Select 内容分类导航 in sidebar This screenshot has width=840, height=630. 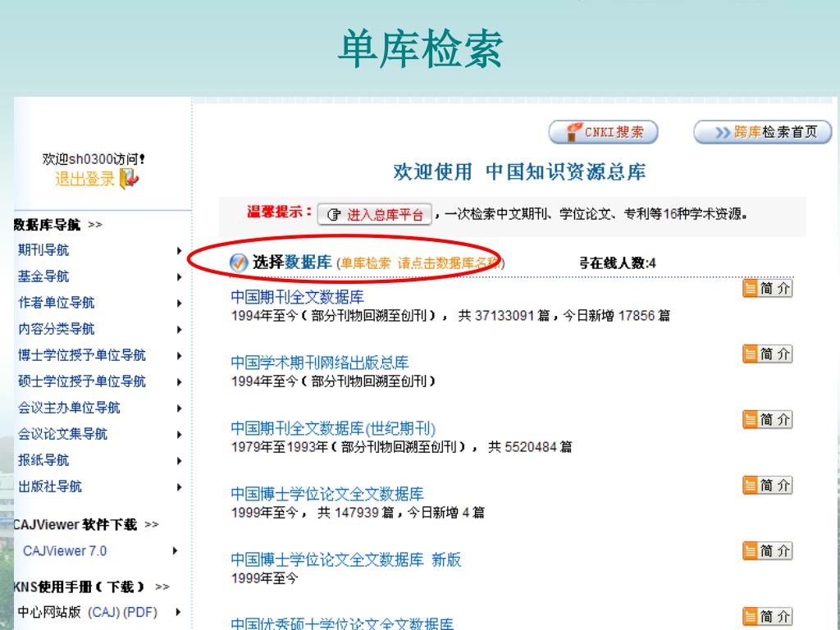tap(57, 329)
